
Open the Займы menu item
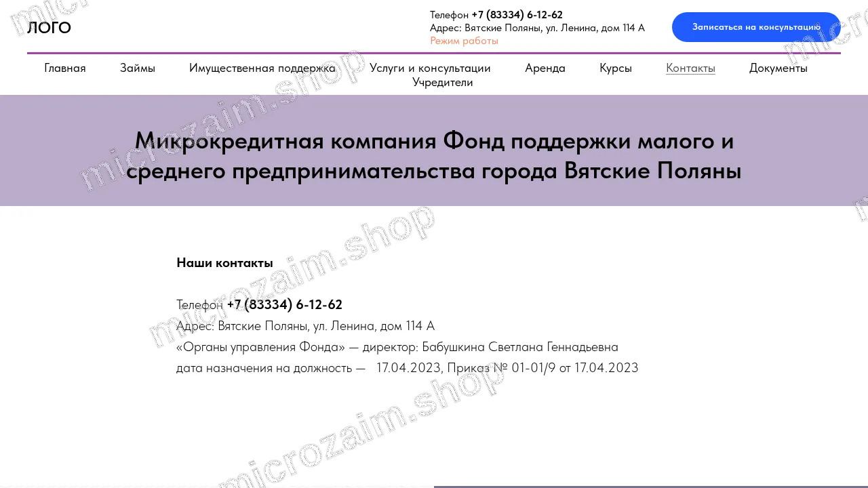(x=138, y=68)
